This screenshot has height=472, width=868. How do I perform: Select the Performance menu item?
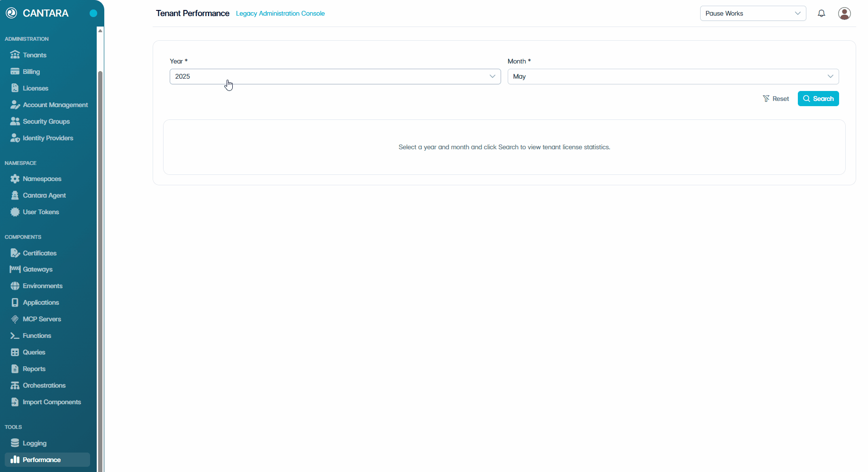click(x=47, y=460)
